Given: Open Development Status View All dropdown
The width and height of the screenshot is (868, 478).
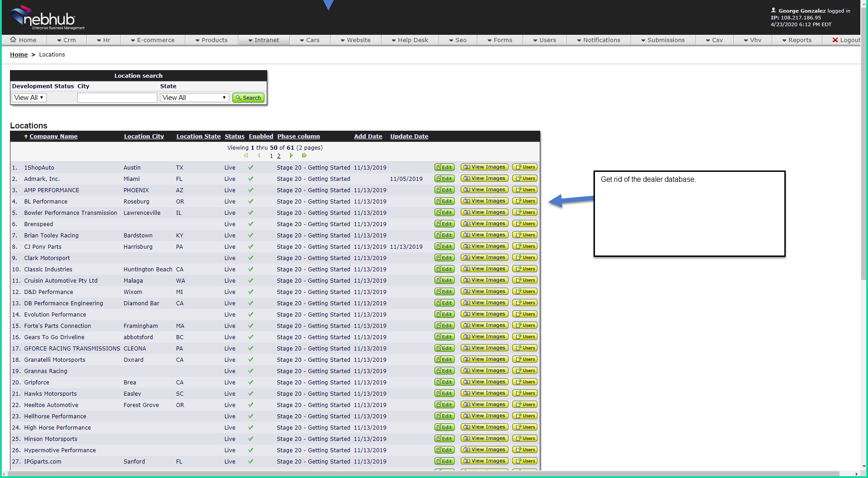Looking at the screenshot, I should pos(29,98).
